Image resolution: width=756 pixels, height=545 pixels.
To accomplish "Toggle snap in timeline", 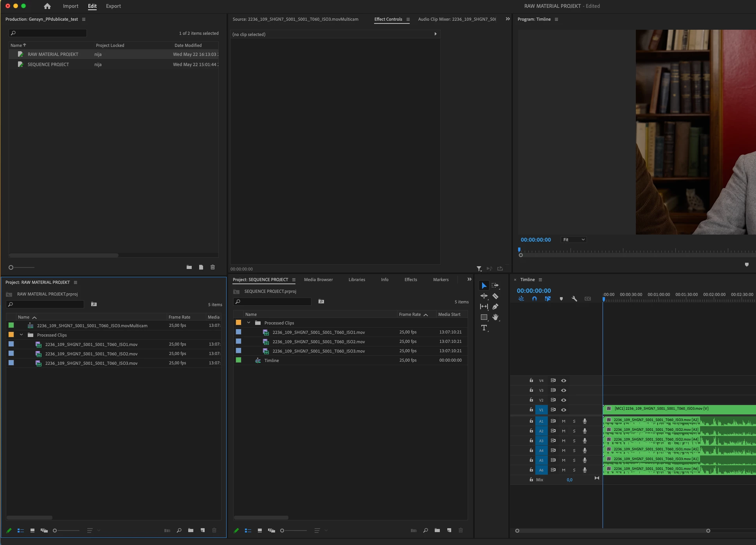I will pos(535,299).
